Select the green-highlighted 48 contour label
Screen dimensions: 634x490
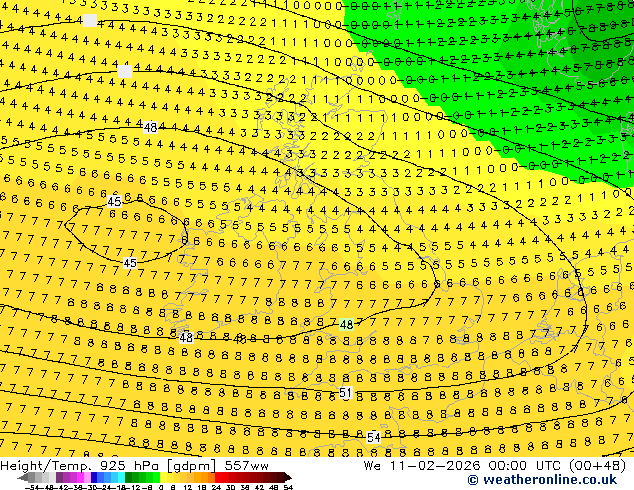coord(347,325)
